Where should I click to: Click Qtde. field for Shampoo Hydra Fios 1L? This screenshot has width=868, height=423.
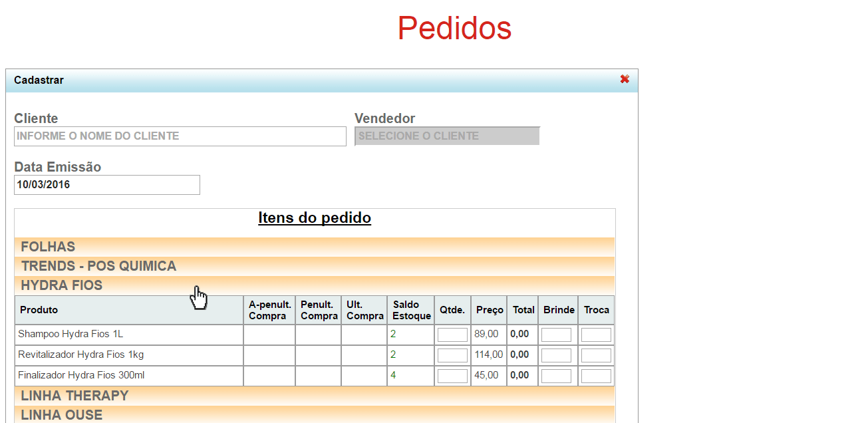tap(452, 335)
